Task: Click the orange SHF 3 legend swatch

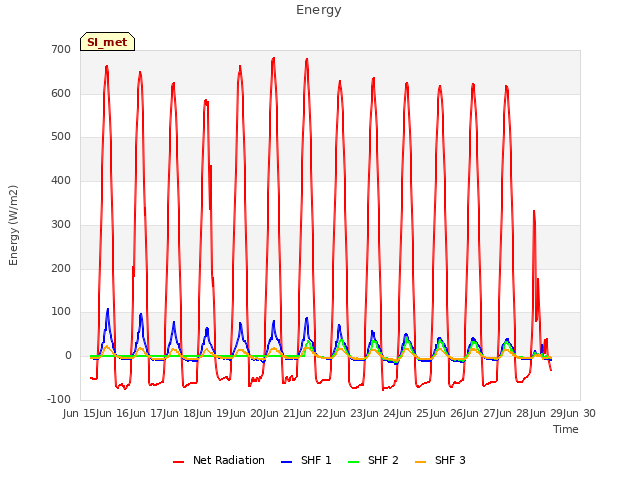Action: click(420, 462)
